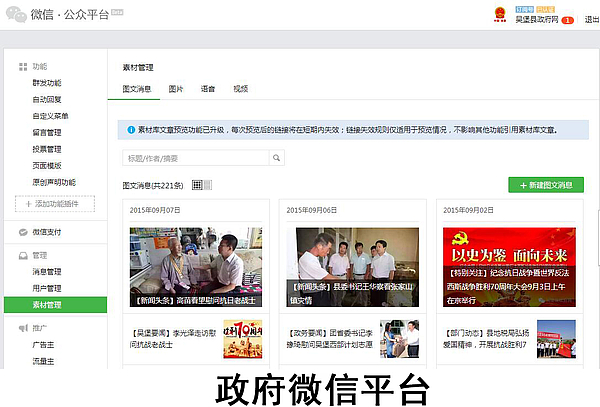Open 原创声明功能 in sidebar
Image resolution: width=600 pixels, height=407 pixels.
coord(54,182)
